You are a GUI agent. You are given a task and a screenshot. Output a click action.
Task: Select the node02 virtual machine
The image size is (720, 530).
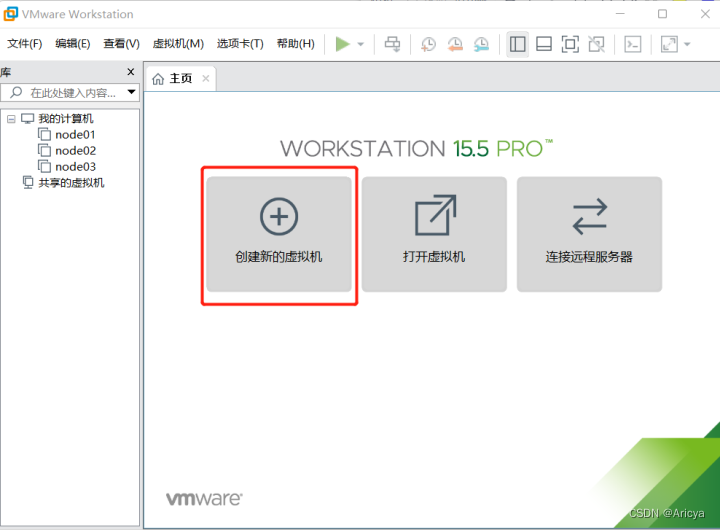[x=75, y=151]
